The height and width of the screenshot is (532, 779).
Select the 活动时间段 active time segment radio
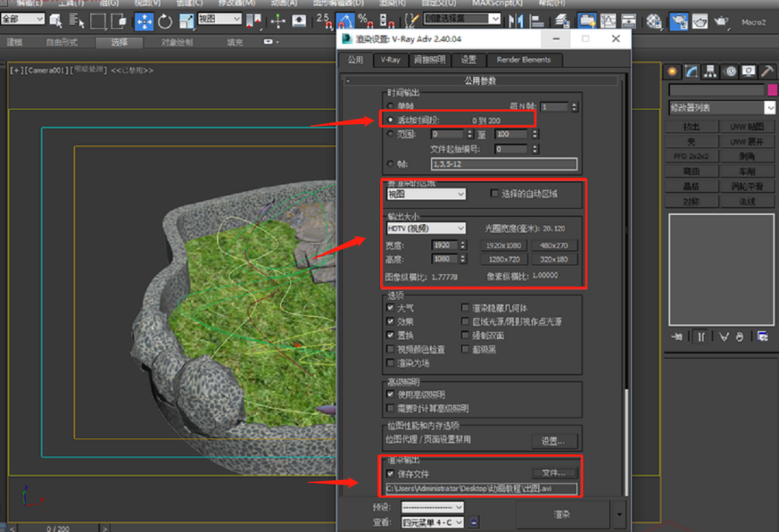(x=390, y=120)
